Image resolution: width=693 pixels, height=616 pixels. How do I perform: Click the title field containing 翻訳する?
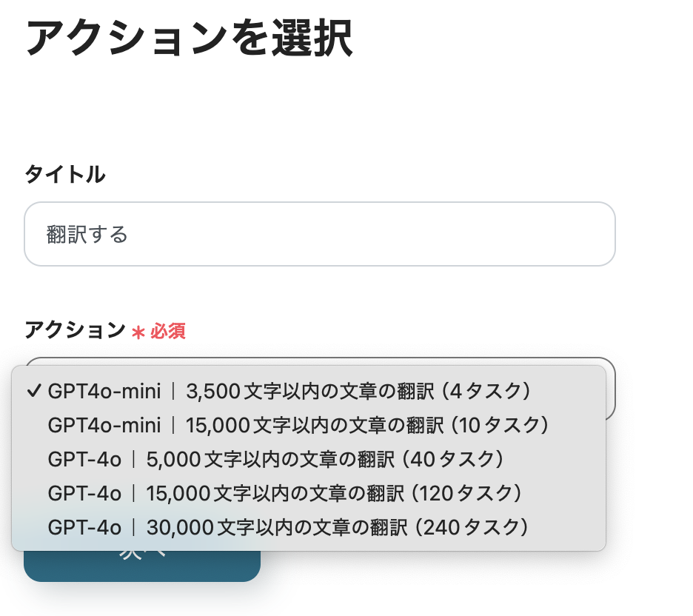[319, 234]
